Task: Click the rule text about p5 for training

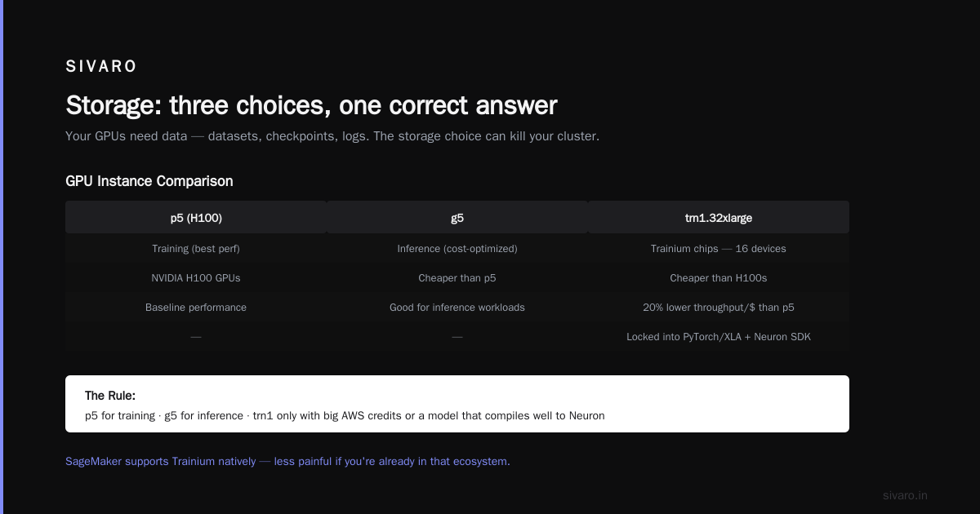Action: pyautogui.click(x=345, y=415)
